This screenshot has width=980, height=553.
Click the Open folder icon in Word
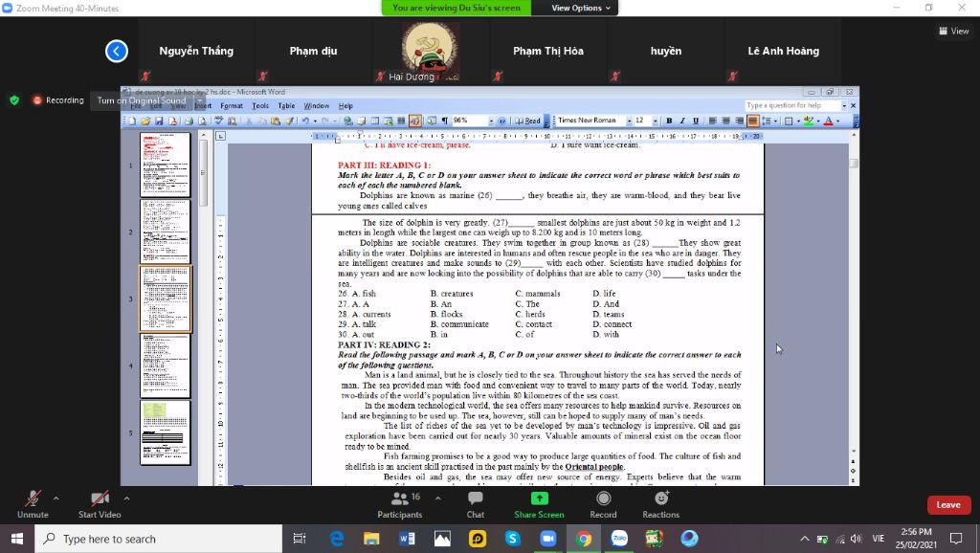(145, 121)
